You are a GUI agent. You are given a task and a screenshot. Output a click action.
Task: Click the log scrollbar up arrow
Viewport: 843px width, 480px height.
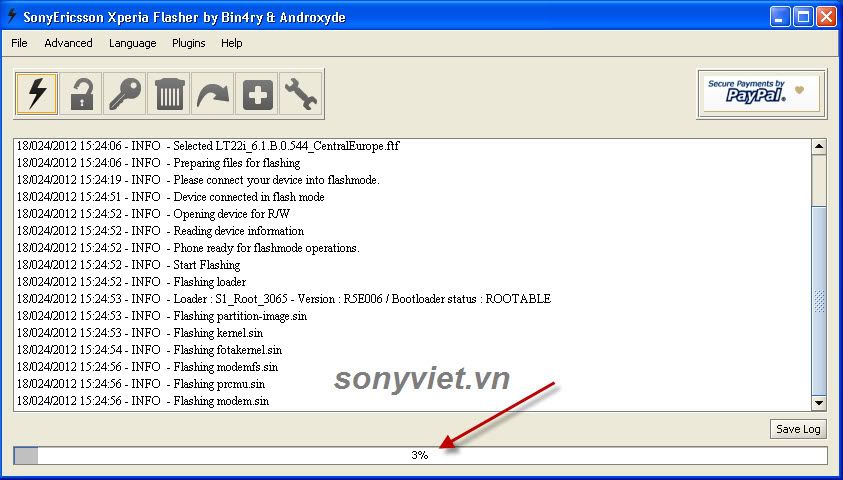(819, 147)
